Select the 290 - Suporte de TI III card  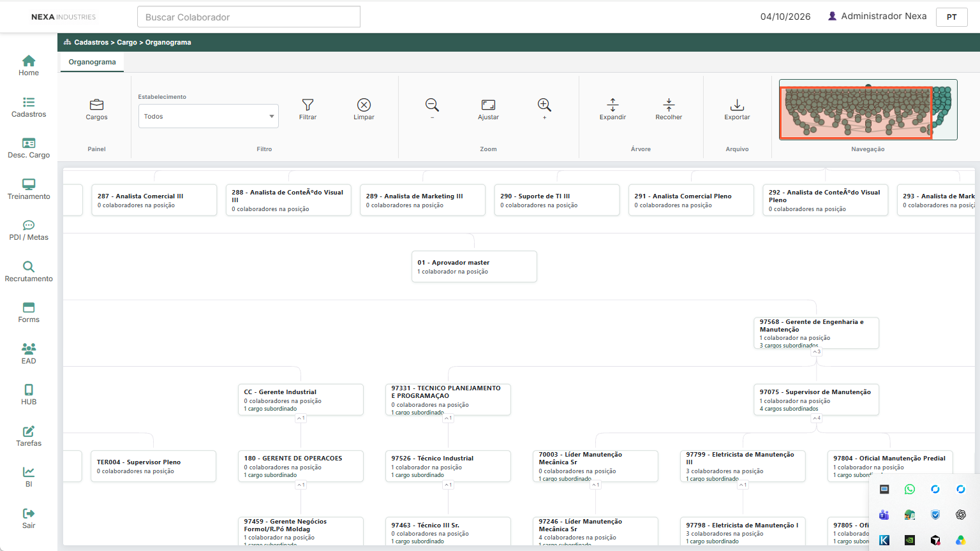[x=557, y=200]
